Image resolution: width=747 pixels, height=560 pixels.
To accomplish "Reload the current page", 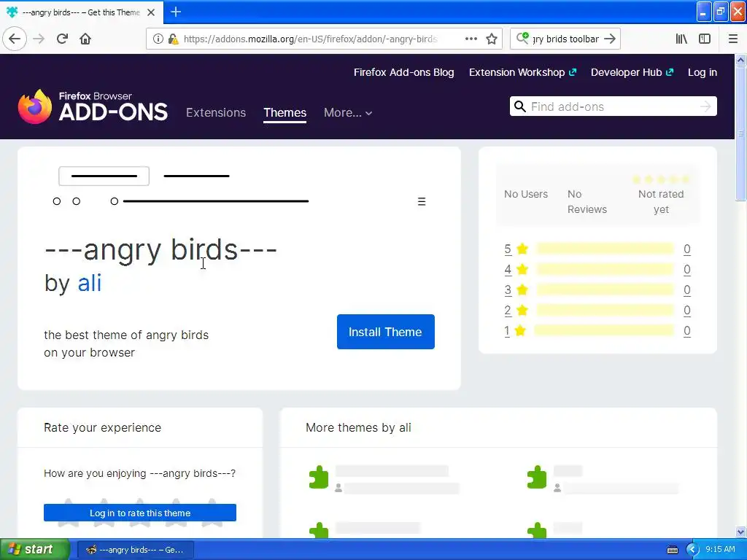I will (62, 39).
